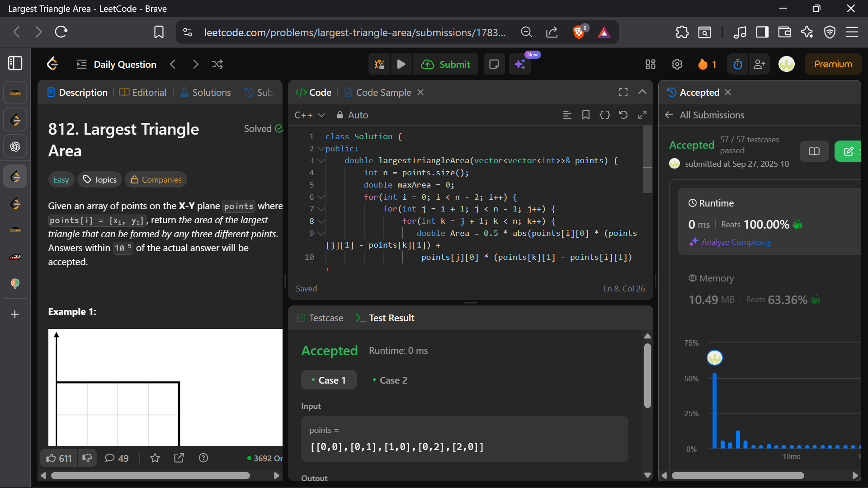Run code with the play button

[401, 65]
